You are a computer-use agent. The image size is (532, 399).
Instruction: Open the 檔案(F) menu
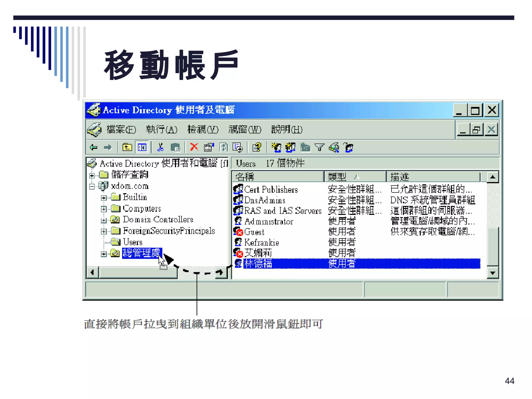pyautogui.click(x=121, y=129)
